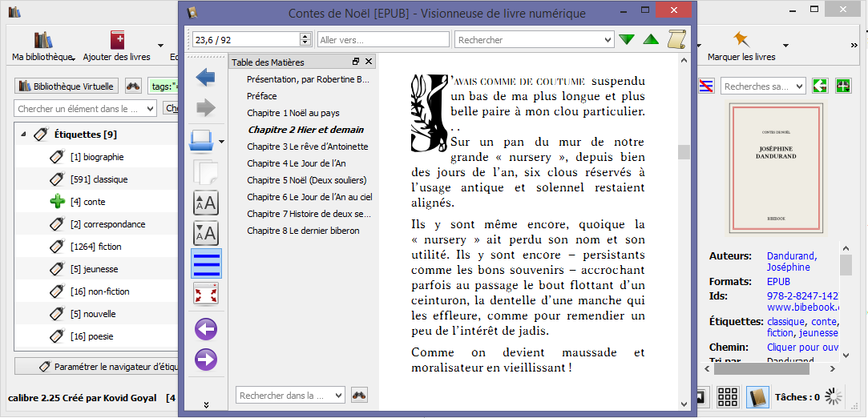
Task: Click the Aller vers... input field
Action: point(383,40)
